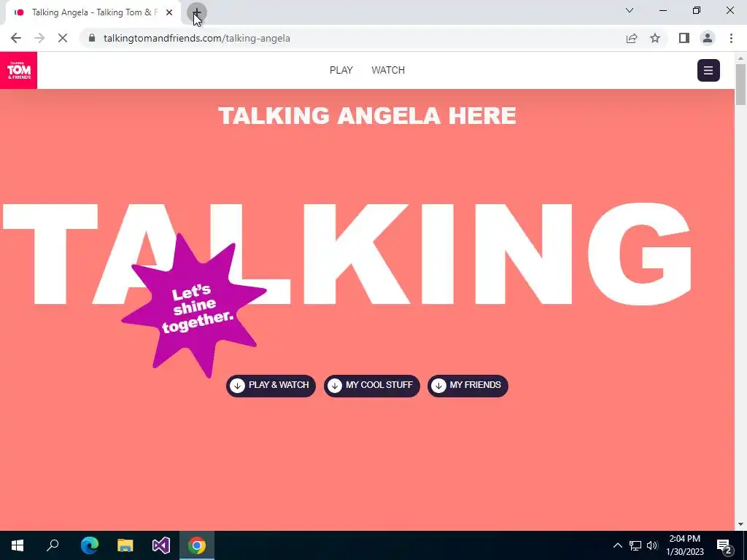
Task: Go back to the previous page
Action: (16, 38)
